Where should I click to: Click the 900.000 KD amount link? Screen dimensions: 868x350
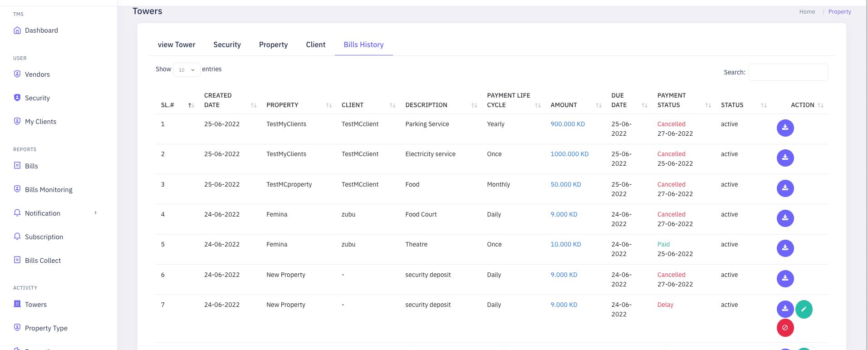coord(568,124)
